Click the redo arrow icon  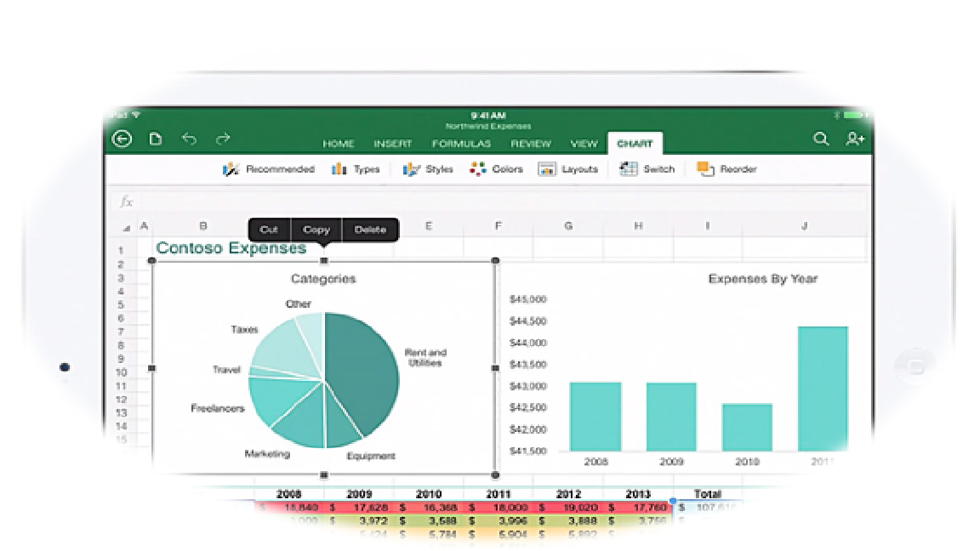tap(223, 139)
